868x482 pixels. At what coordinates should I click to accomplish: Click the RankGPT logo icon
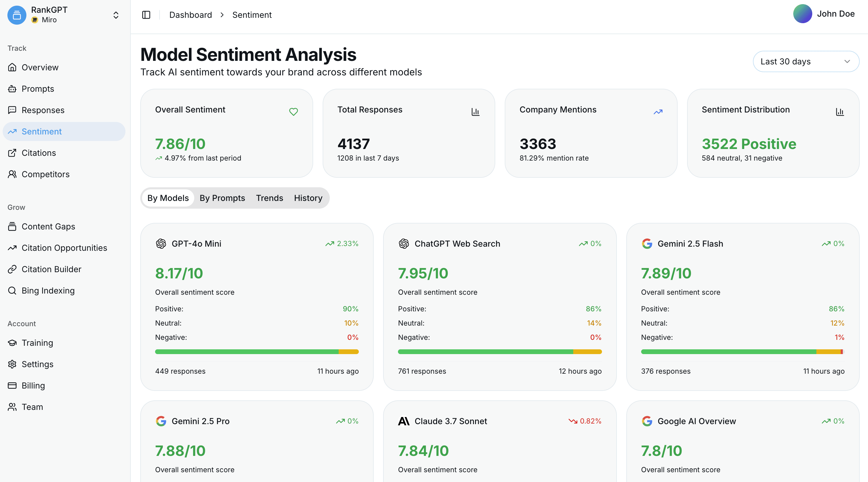[x=17, y=15]
